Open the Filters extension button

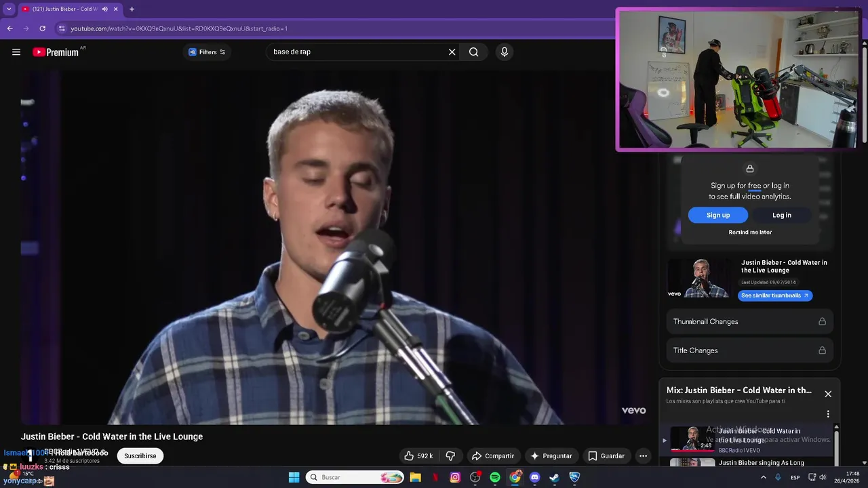[x=207, y=52]
